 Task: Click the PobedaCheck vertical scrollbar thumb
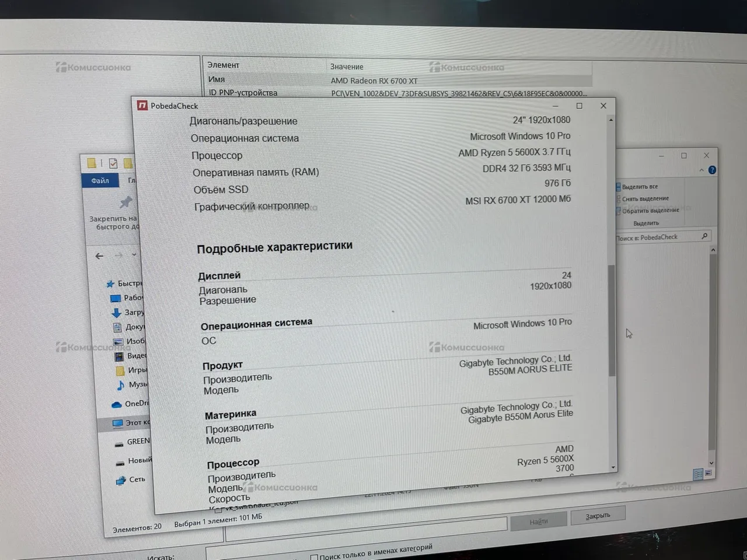[612, 320]
